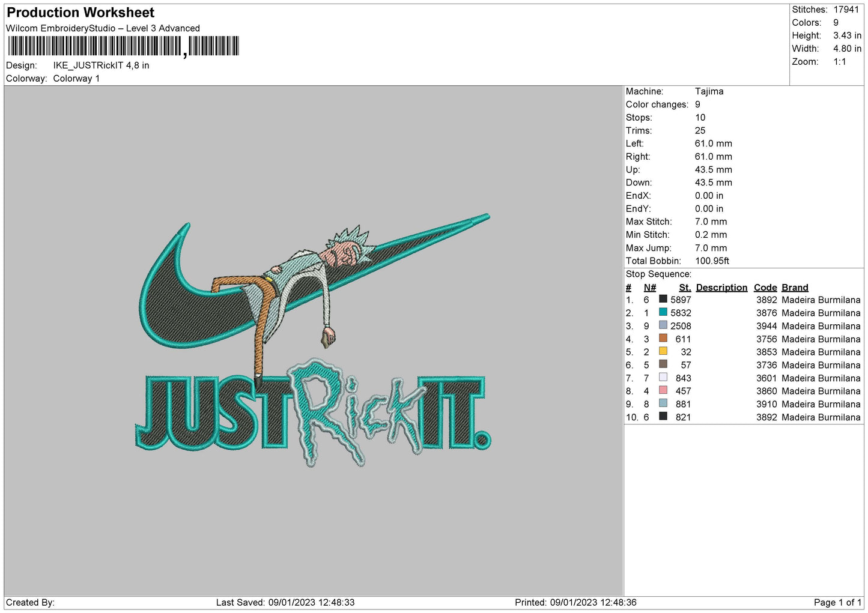The height and width of the screenshot is (613, 868).
Task: Select the teal swatch for code 3876
Action: tap(663, 312)
